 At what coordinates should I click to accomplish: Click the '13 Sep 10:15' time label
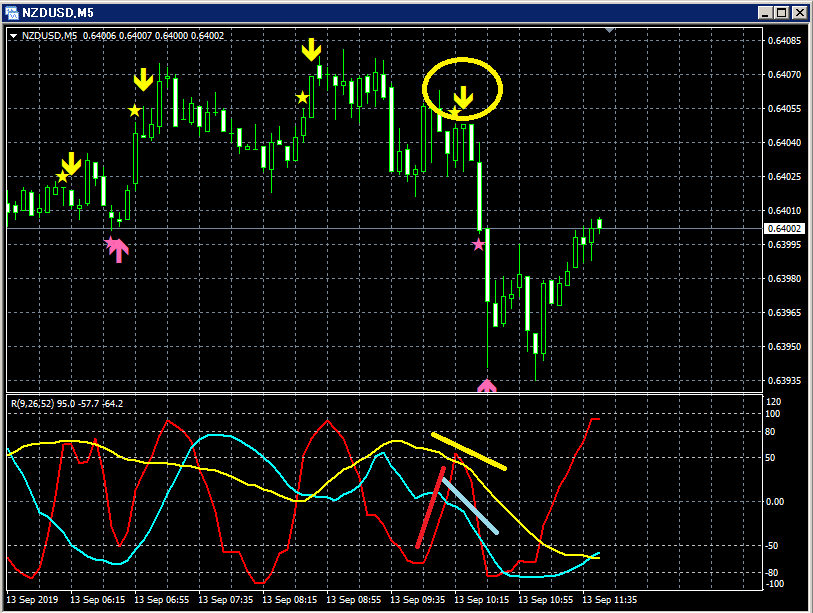click(x=482, y=600)
